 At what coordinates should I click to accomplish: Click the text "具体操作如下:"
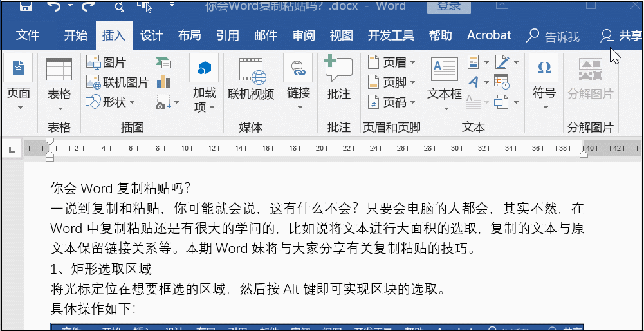tap(93, 308)
